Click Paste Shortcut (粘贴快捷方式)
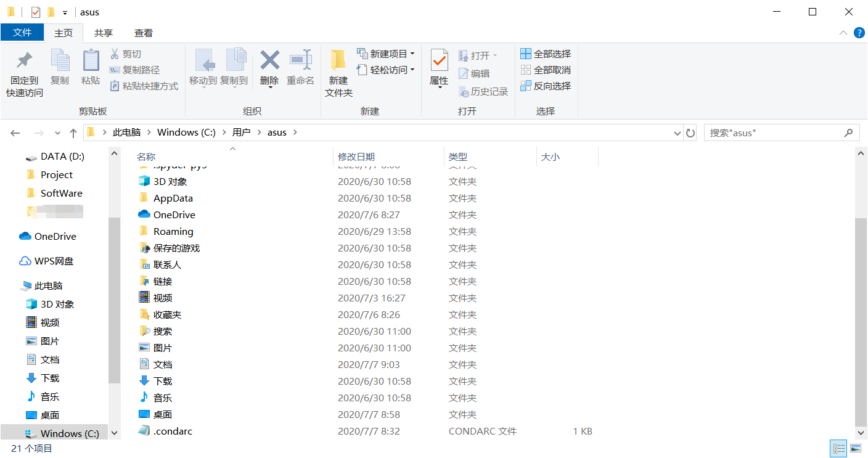The height and width of the screenshot is (458, 868). (x=144, y=86)
